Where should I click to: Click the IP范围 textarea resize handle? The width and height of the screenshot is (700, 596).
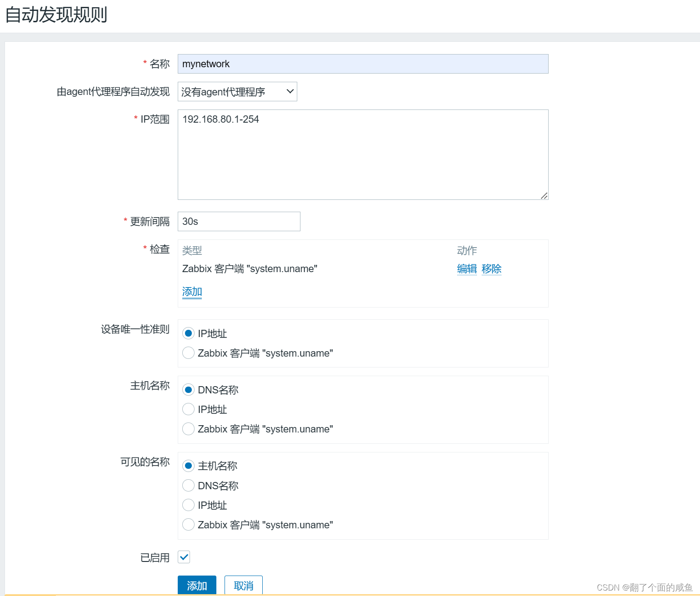click(544, 195)
